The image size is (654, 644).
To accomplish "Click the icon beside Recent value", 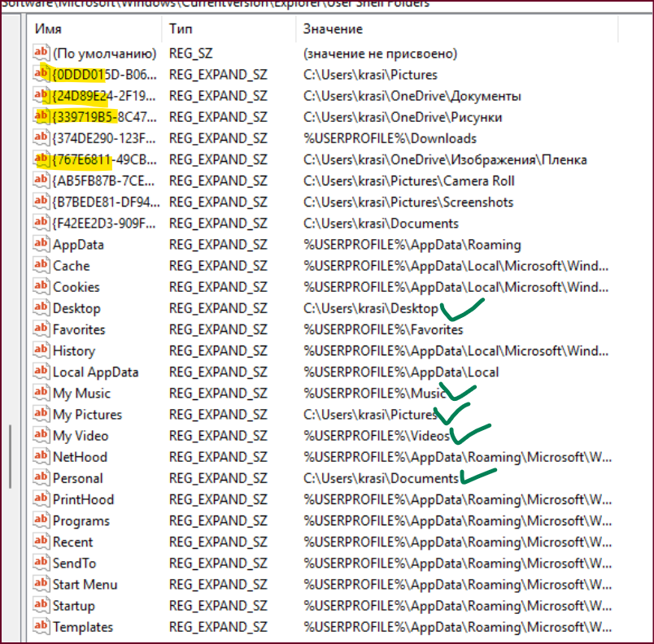I will (x=41, y=542).
